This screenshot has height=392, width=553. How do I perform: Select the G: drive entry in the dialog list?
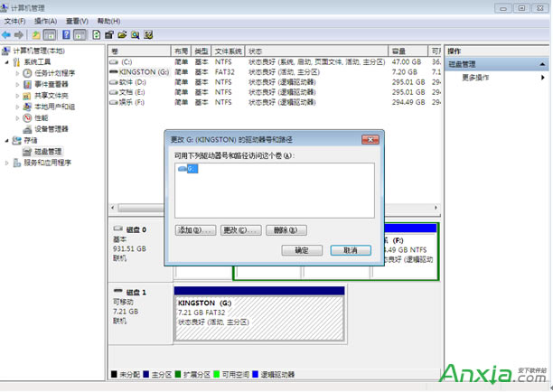(x=189, y=169)
